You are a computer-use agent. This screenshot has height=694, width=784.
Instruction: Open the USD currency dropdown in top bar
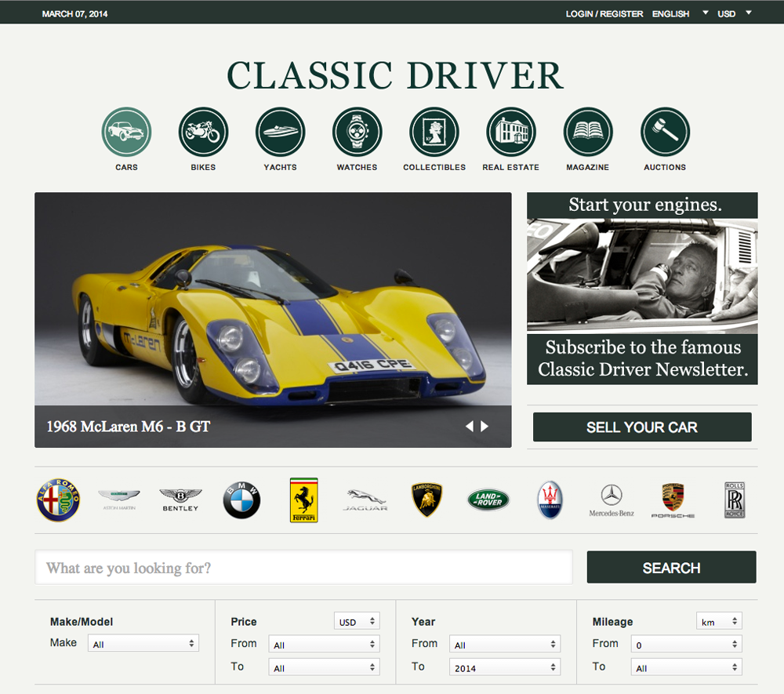[x=735, y=13]
